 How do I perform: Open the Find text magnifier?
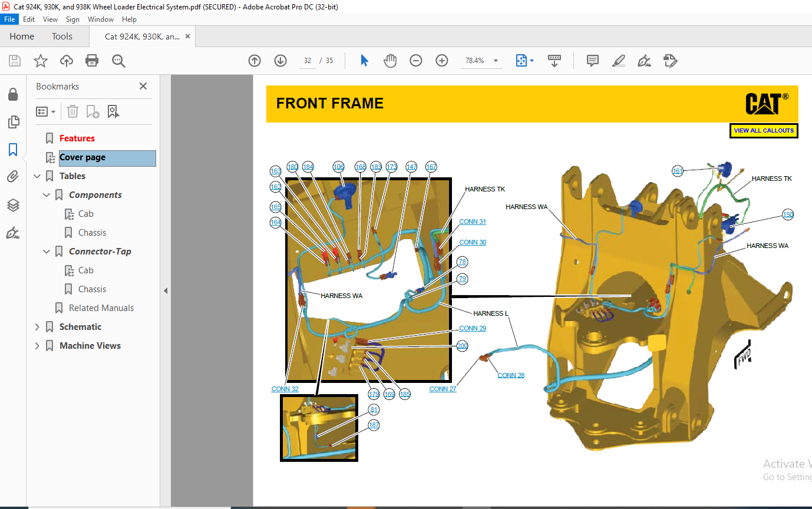click(x=119, y=61)
